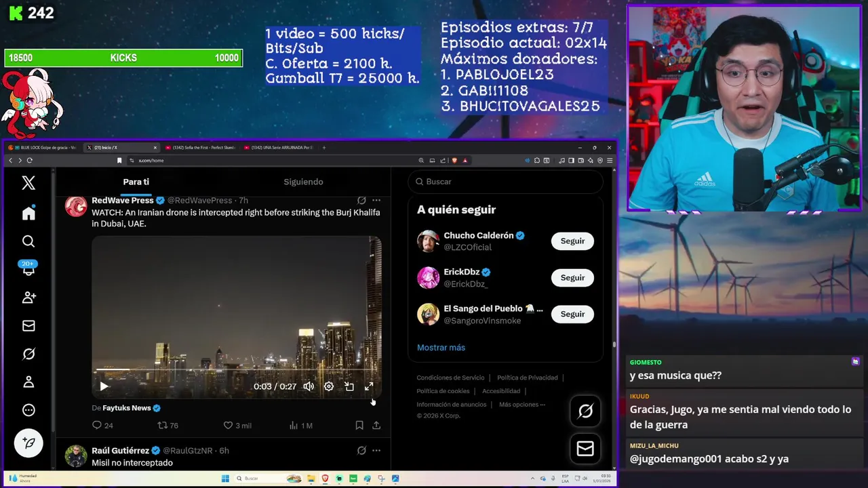868x488 pixels.
Task: Open the Brave icon in taskbar
Action: click(x=325, y=479)
